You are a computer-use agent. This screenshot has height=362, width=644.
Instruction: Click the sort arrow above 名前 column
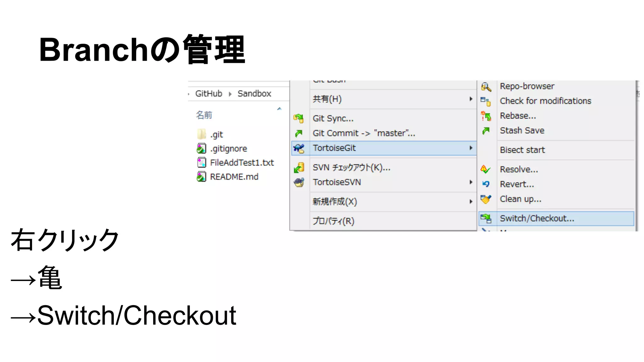coord(279,109)
